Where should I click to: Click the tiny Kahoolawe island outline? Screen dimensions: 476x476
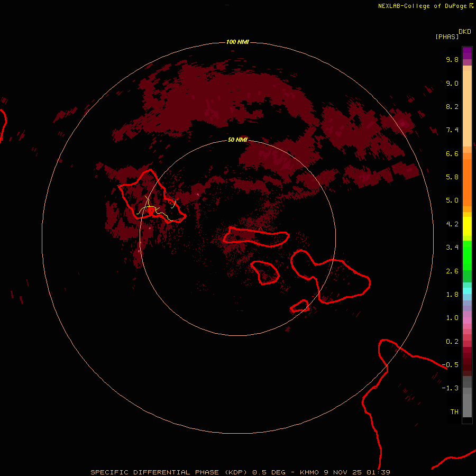coord(300,306)
